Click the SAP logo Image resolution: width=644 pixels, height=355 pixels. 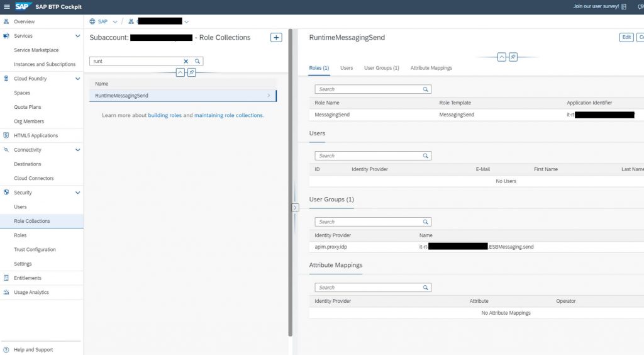point(23,6)
